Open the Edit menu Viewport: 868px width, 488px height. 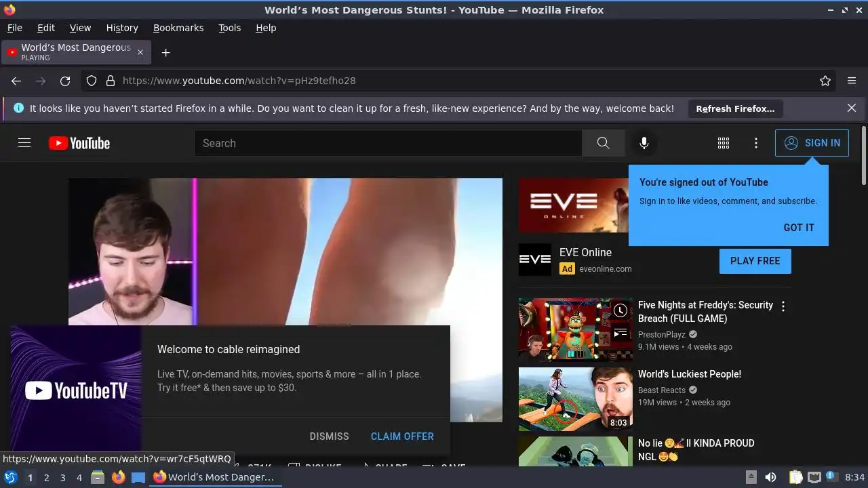(46, 28)
